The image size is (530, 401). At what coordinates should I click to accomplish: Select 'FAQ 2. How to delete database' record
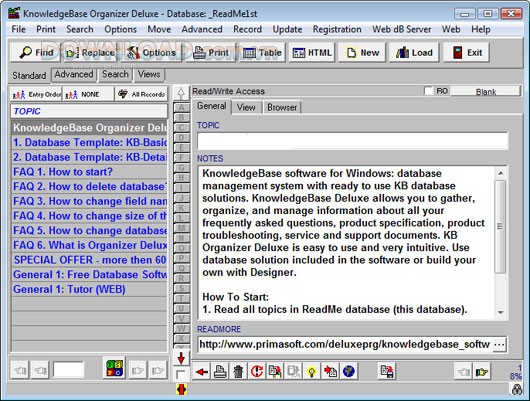pos(89,186)
